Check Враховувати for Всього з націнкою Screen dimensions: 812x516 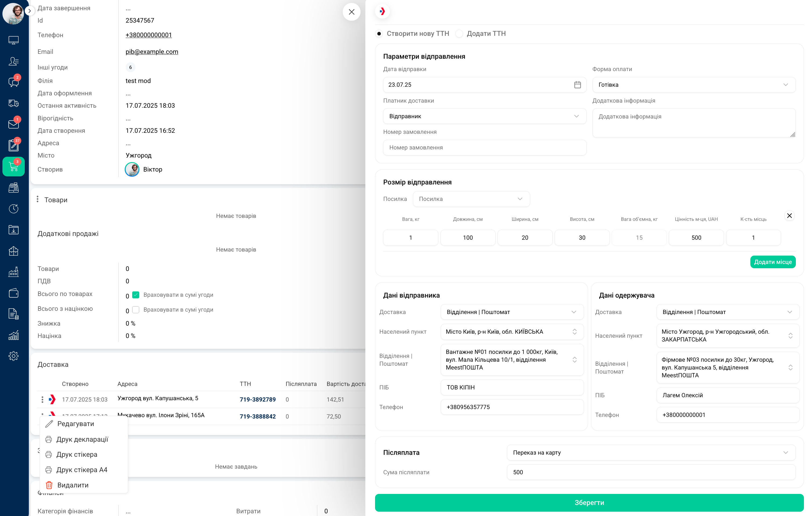[x=136, y=310]
